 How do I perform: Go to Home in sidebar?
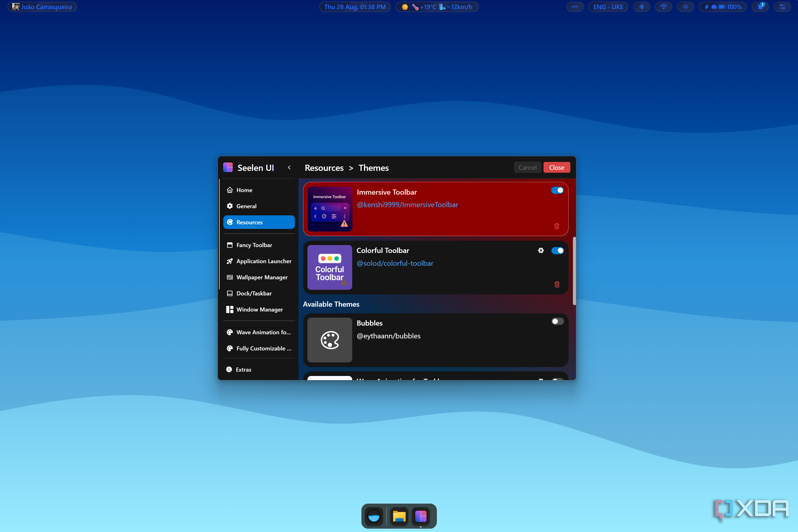pos(259,190)
